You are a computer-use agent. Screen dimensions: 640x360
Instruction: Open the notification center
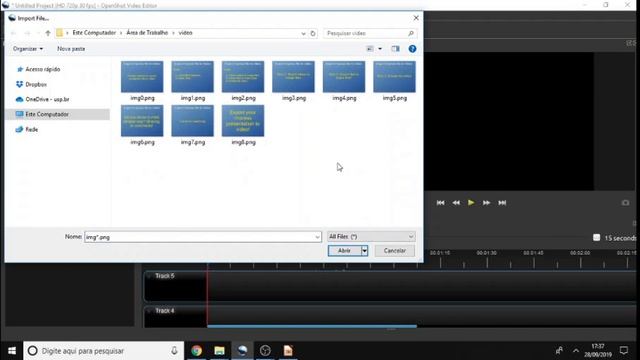click(x=624, y=350)
